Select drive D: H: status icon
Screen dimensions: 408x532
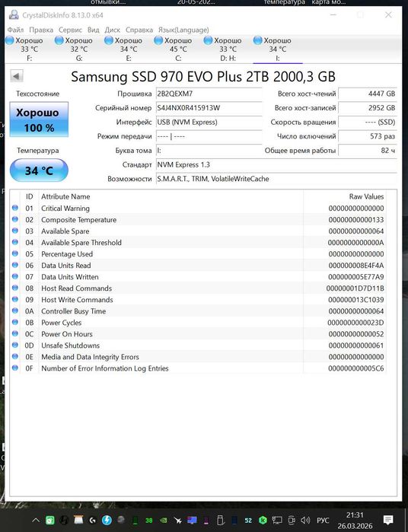coord(208,40)
